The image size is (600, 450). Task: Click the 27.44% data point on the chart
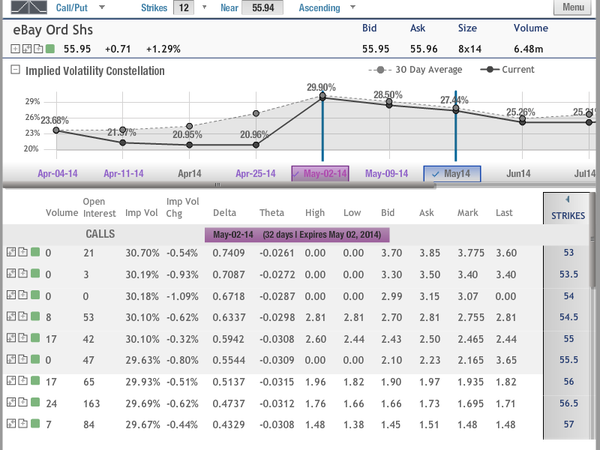[x=456, y=109]
